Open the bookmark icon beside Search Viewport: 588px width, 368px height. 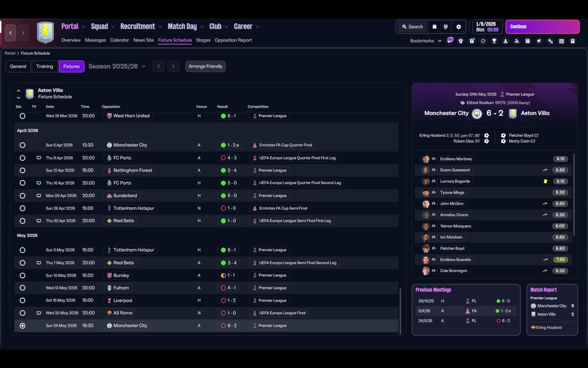click(x=435, y=27)
